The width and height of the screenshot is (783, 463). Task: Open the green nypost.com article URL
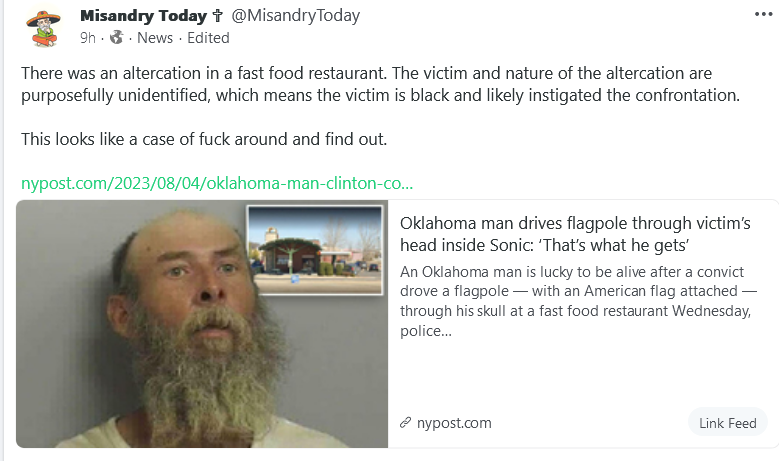pos(217,183)
